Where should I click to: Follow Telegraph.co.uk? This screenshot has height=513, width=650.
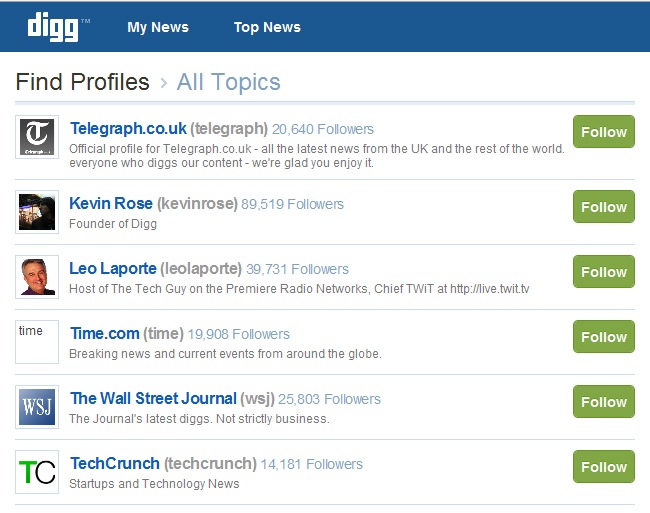[603, 132]
